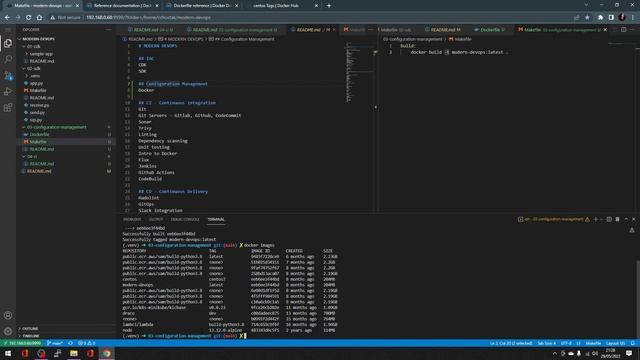Open Makefile under 02-sdk folder
640x360 pixels.
click(x=38, y=90)
